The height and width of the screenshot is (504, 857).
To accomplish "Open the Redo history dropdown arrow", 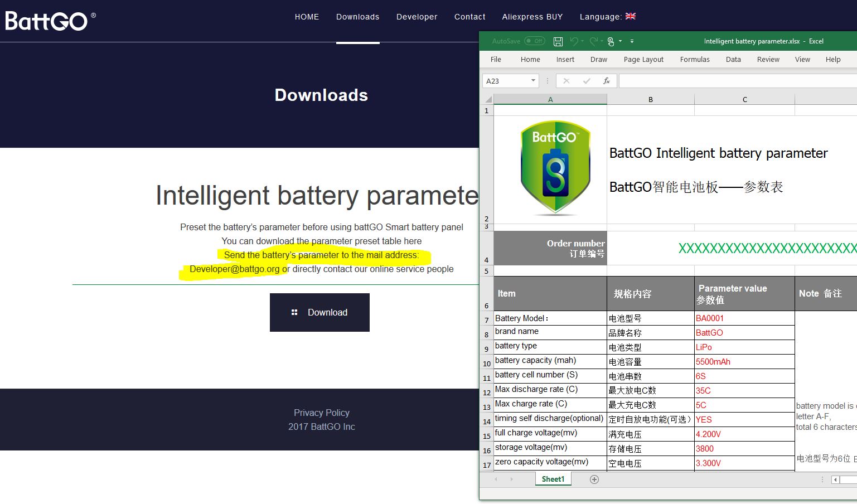I will tap(602, 41).
